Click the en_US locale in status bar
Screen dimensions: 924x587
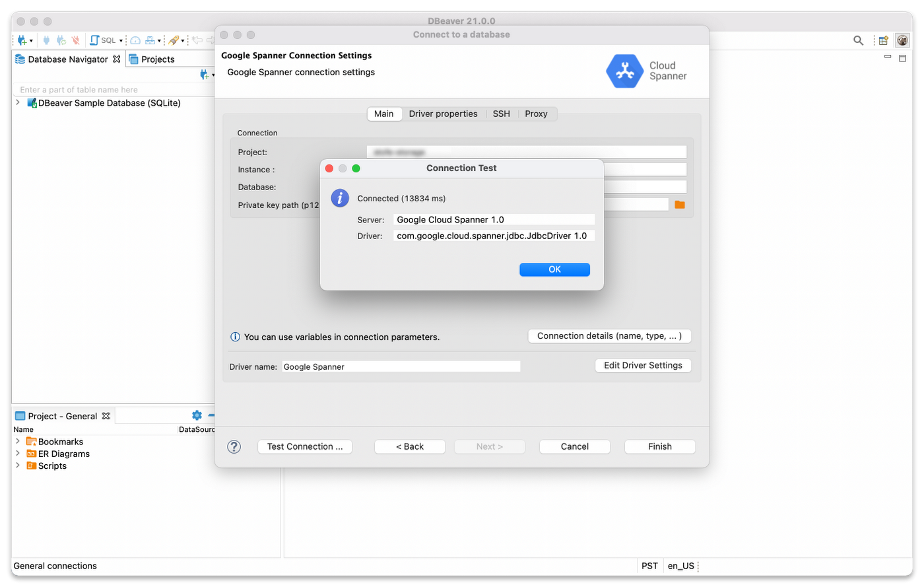[x=680, y=566]
